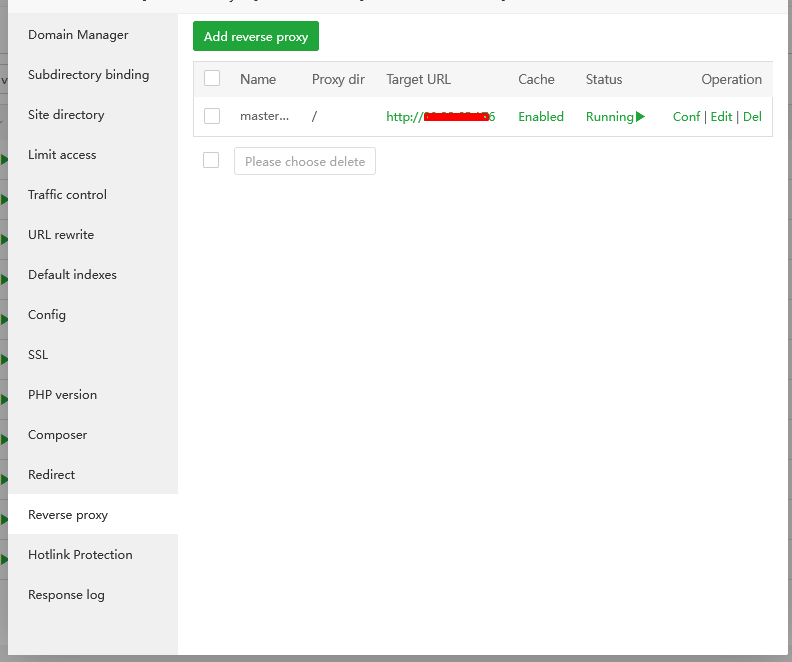The height and width of the screenshot is (662, 792).
Task: Open the Hotlink Protection tab
Action: (x=80, y=555)
